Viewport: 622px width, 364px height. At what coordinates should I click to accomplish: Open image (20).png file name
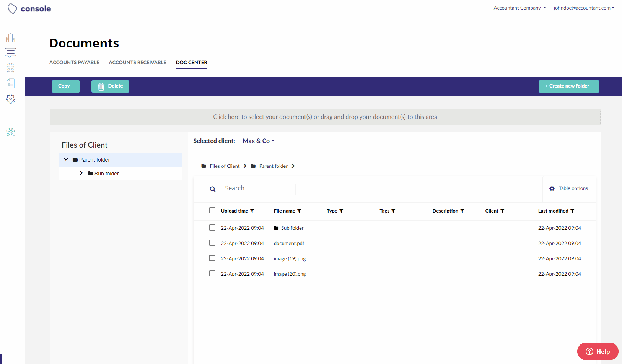[290, 274]
